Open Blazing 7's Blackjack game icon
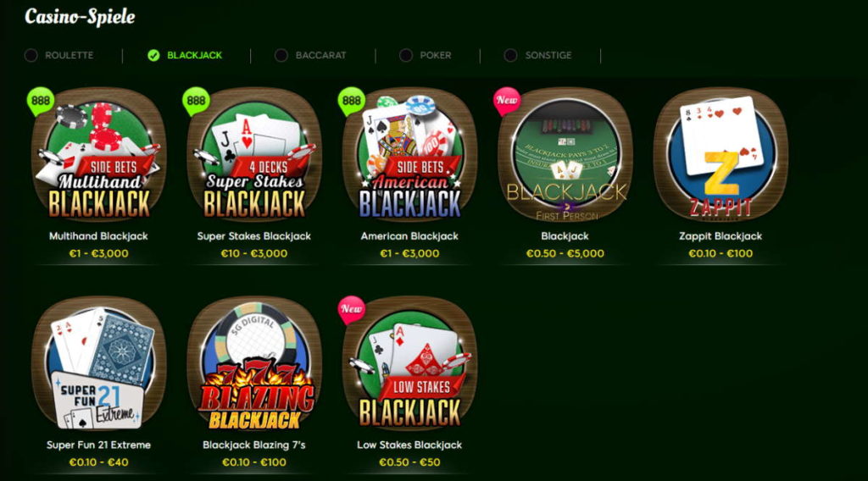The height and width of the screenshot is (481, 868). tap(254, 364)
